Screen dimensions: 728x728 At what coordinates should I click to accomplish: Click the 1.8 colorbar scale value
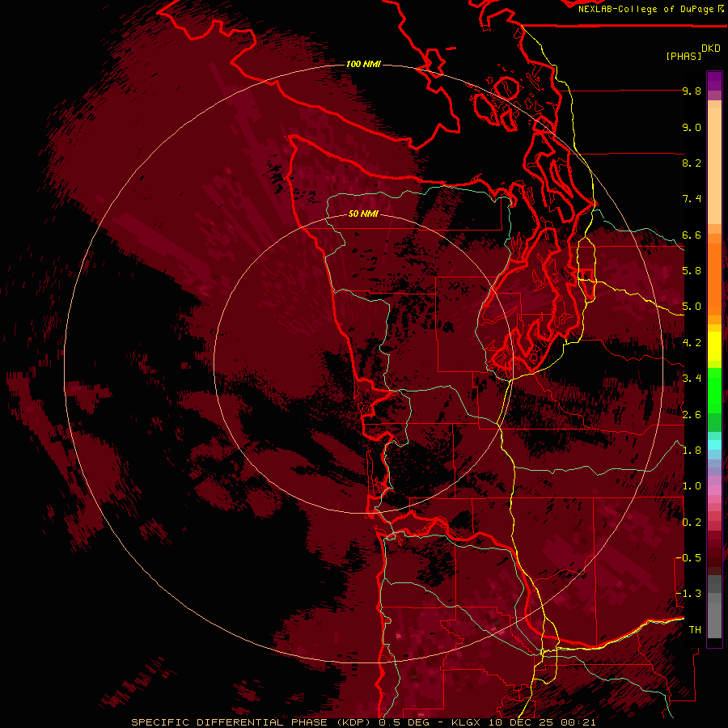[x=692, y=451]
